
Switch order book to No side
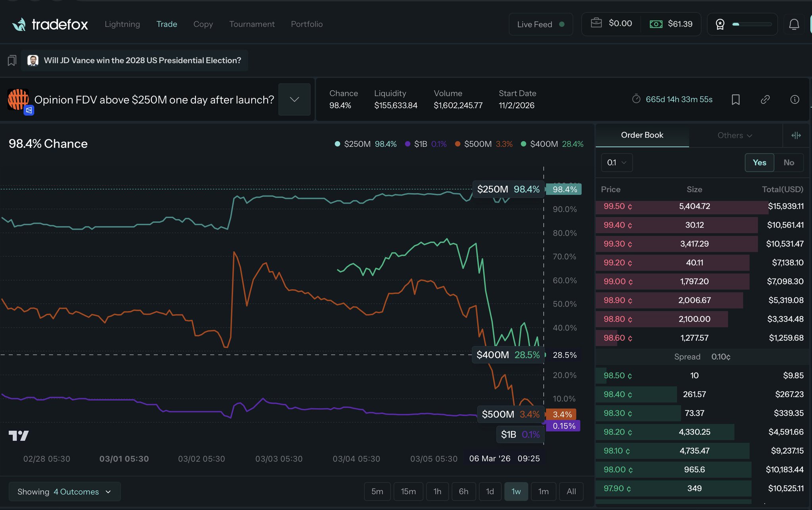[789, 163]
